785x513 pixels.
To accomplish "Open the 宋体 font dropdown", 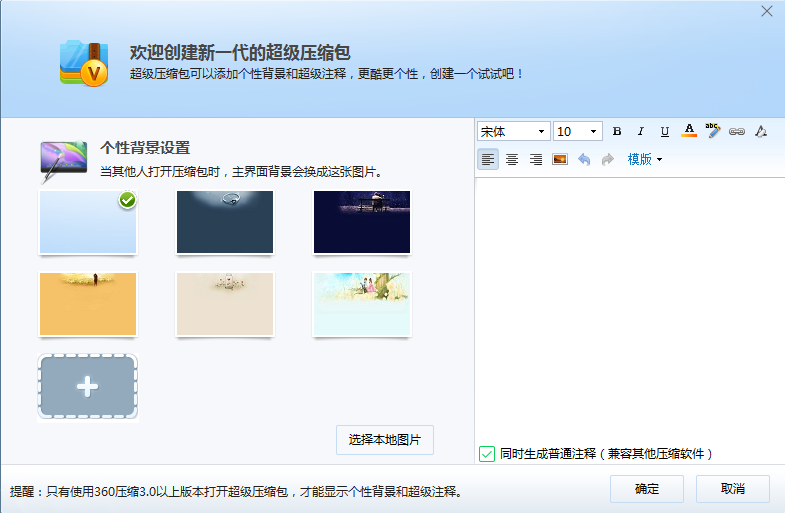I will (x=513, y=132).
